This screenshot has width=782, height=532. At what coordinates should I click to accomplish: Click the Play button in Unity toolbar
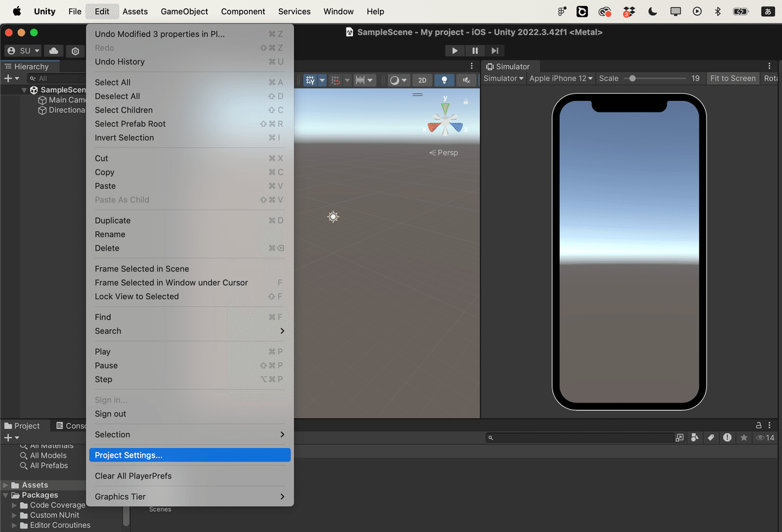pos(454,51)
